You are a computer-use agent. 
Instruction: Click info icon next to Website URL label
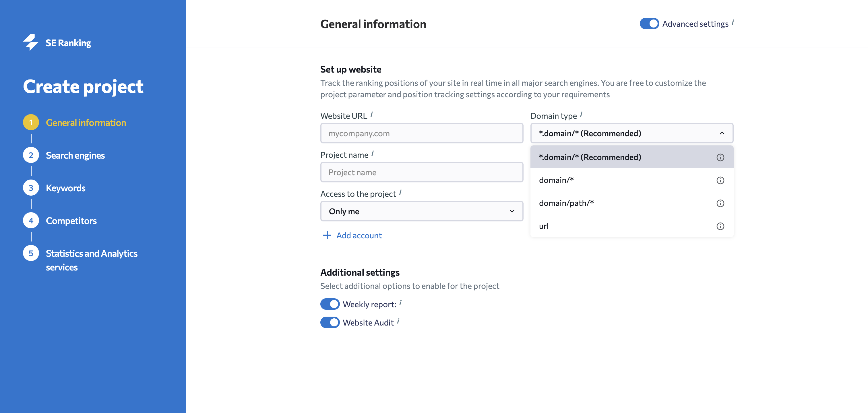click(x=371, y=114)
